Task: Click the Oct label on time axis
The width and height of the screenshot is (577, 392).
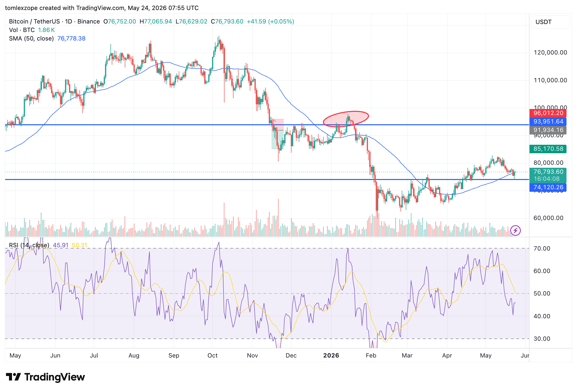Action: pyautogui.click(x=212, y=355)
